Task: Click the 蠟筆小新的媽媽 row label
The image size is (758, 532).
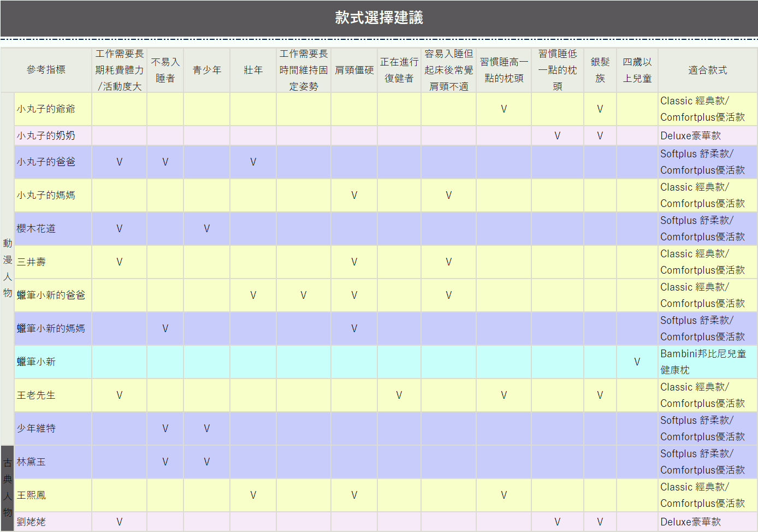Action: coord(53,328)
